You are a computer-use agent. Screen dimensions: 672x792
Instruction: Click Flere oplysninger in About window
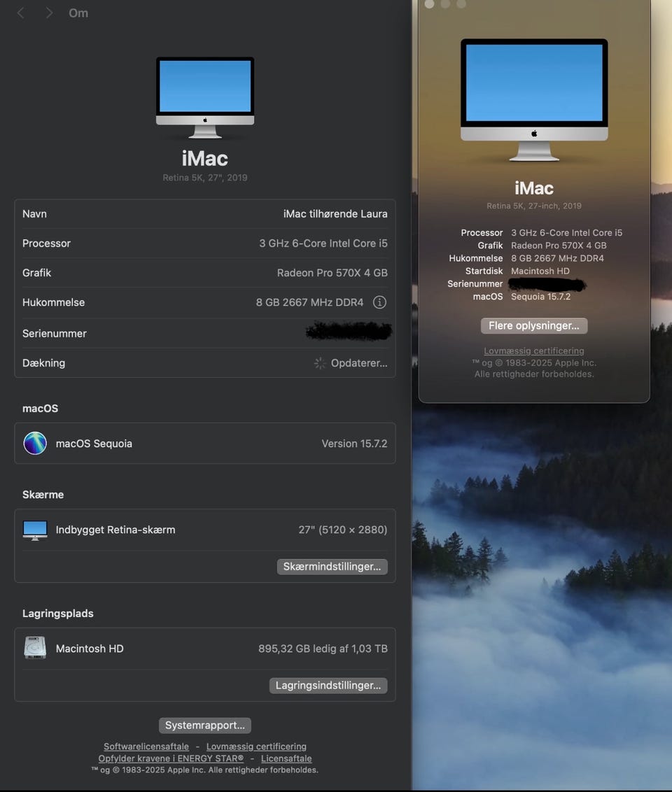(x=534, y=326)
